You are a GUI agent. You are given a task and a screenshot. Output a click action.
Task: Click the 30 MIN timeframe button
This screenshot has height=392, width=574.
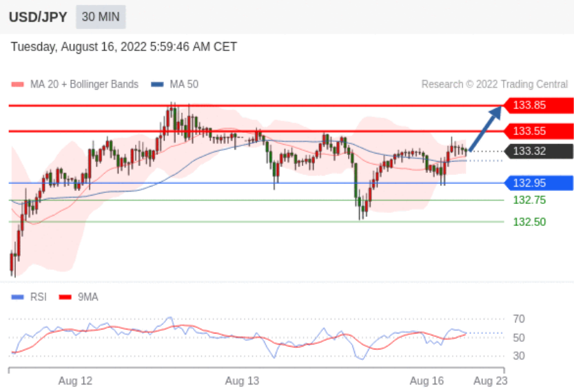pyautogui.click(x=101, y=17)
